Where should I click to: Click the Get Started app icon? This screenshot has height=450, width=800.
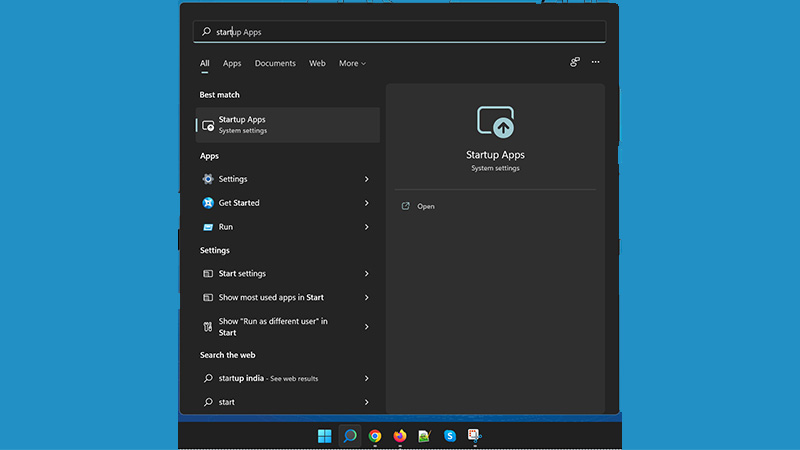[x=208, y=203]
